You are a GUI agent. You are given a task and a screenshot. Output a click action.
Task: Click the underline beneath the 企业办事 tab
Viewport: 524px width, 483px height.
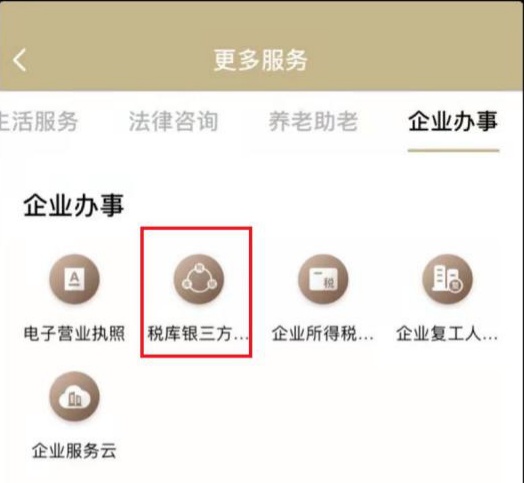click(453, 151)
